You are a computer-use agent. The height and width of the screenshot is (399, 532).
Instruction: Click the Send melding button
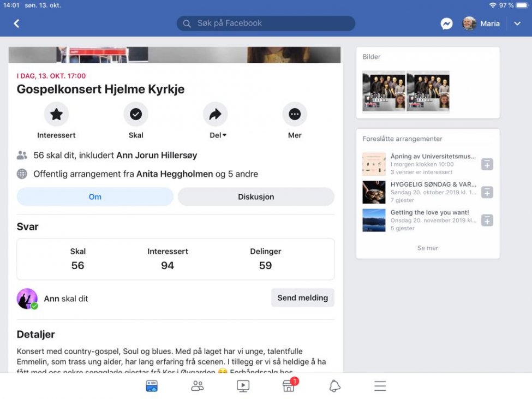pos(303,298)
